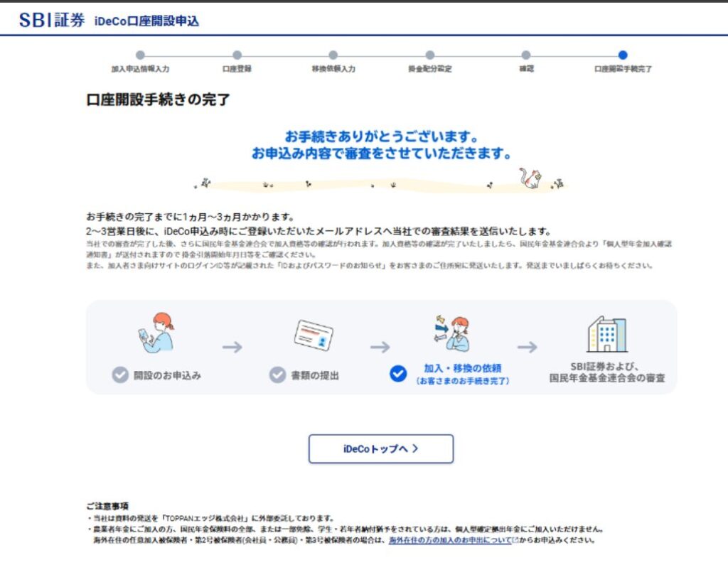Click the blue checkmark beside 加入・移換の依頼
This screenshot has height=587, width=728.
click(x=398, y=374)
